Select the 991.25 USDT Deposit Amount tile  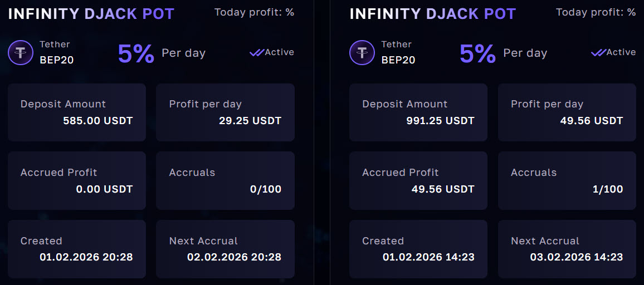[x=418, y=112]
